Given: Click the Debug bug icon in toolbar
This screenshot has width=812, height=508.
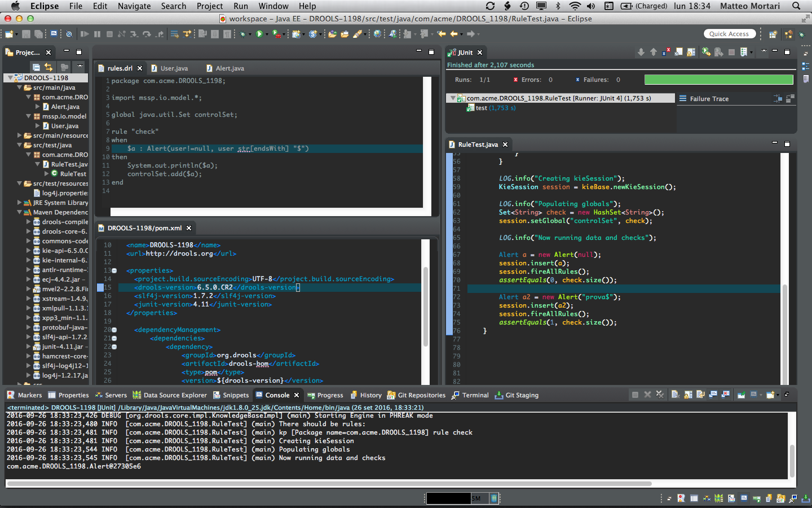Looking at the screenshot, I should click(x=243, y=34).
